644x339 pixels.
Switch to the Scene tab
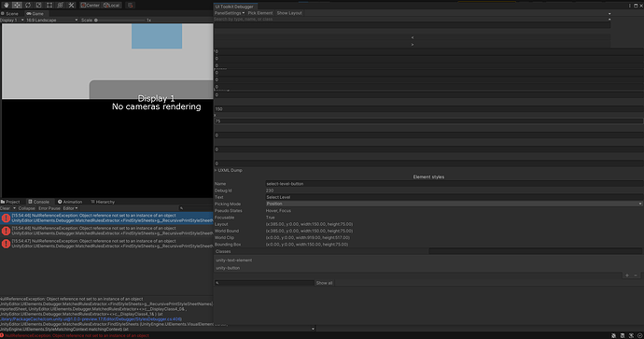(10, 14)
